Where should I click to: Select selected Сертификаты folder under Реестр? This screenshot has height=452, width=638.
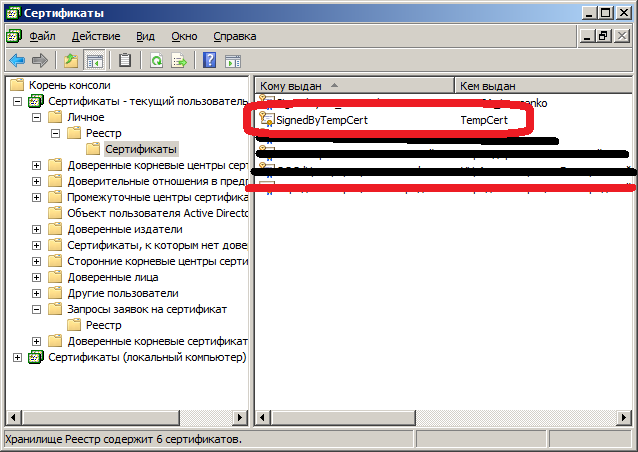click(141, 149)
